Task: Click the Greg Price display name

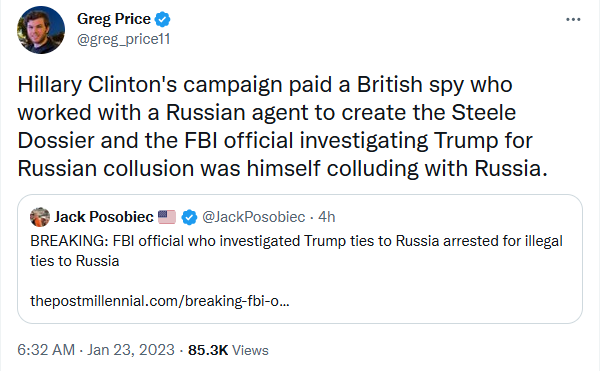Action: (114, 19)
